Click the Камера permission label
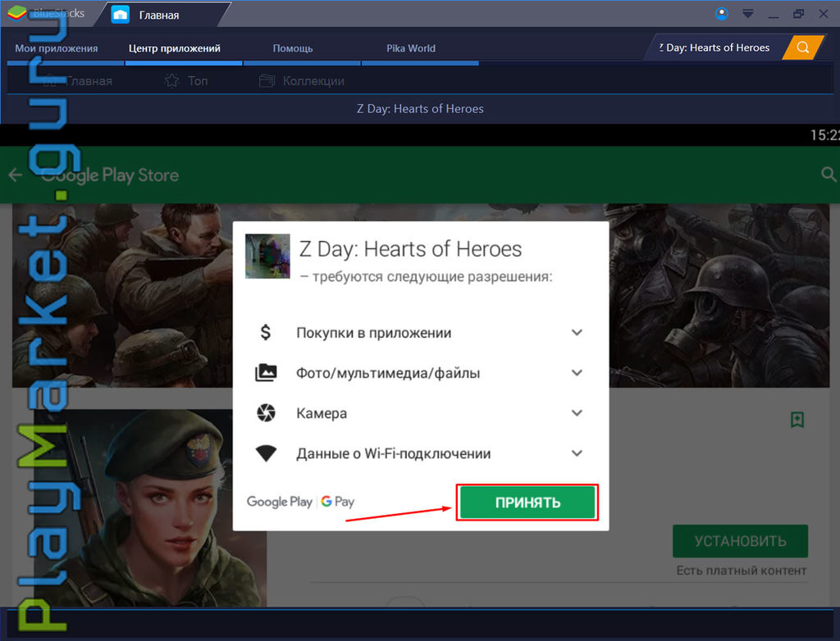 click(322, 413)
